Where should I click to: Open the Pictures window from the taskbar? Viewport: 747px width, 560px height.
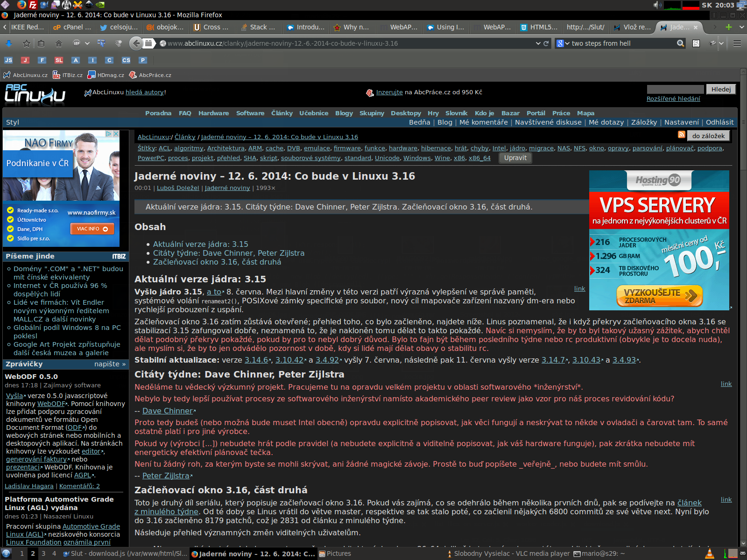pos(336,553)
